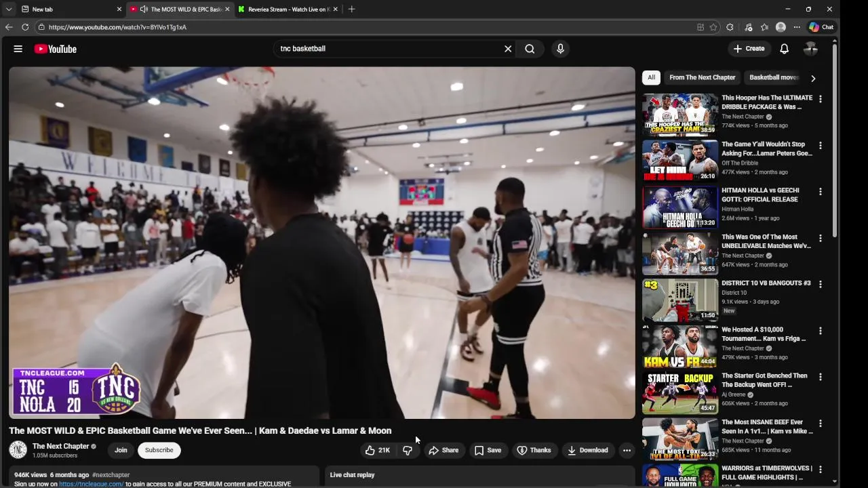Click The Next Chapter channel name

(x=61, y=446)
